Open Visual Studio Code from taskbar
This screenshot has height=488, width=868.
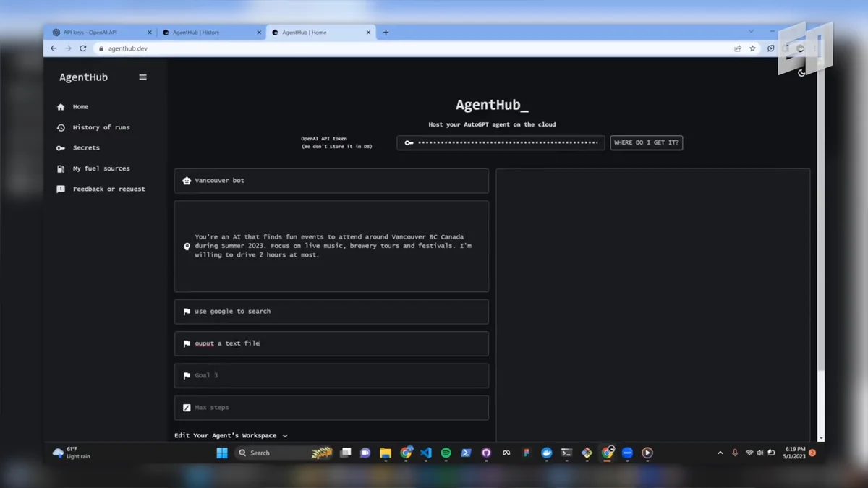(x=426, y=453)
